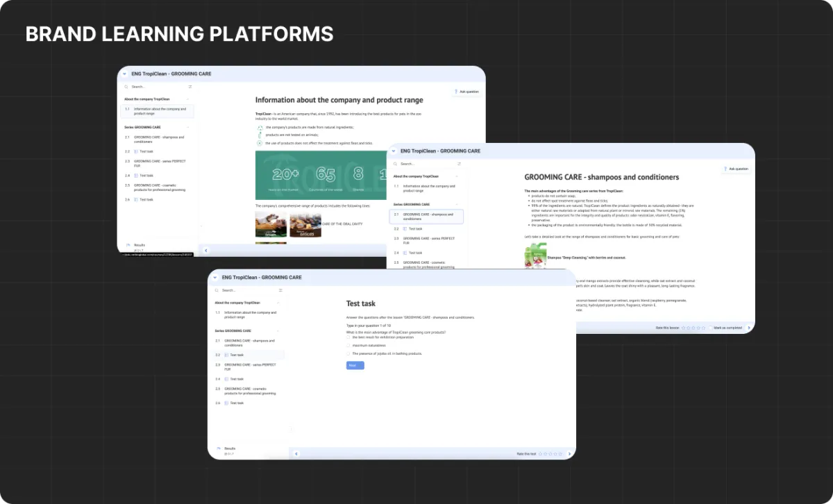Collapse 'Series GROOMING CARE' section in right window

[457, 205]
